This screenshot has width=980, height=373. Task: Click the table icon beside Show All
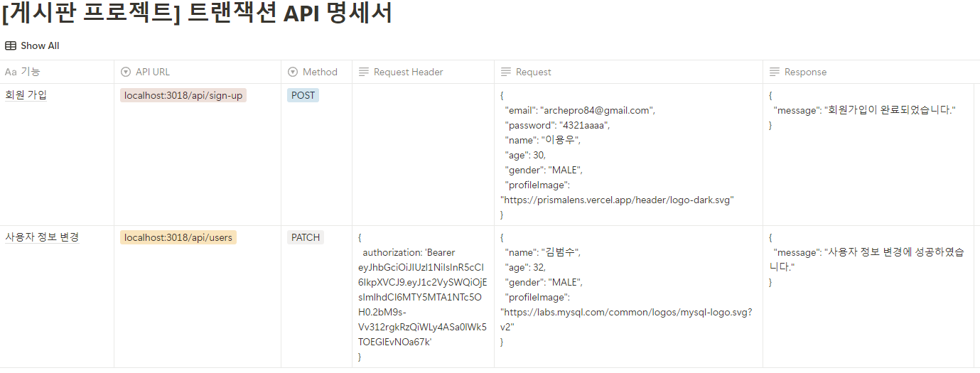click(x=11, y=45)
